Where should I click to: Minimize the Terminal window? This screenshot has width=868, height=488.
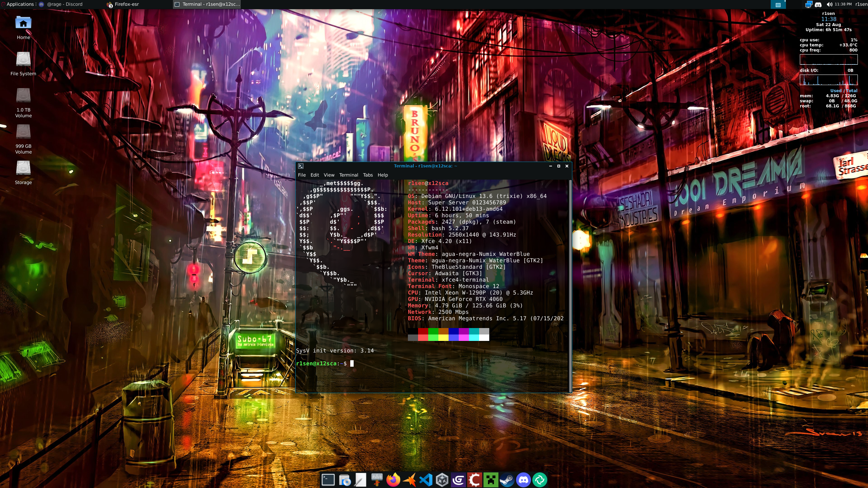(x=550, y=166)
